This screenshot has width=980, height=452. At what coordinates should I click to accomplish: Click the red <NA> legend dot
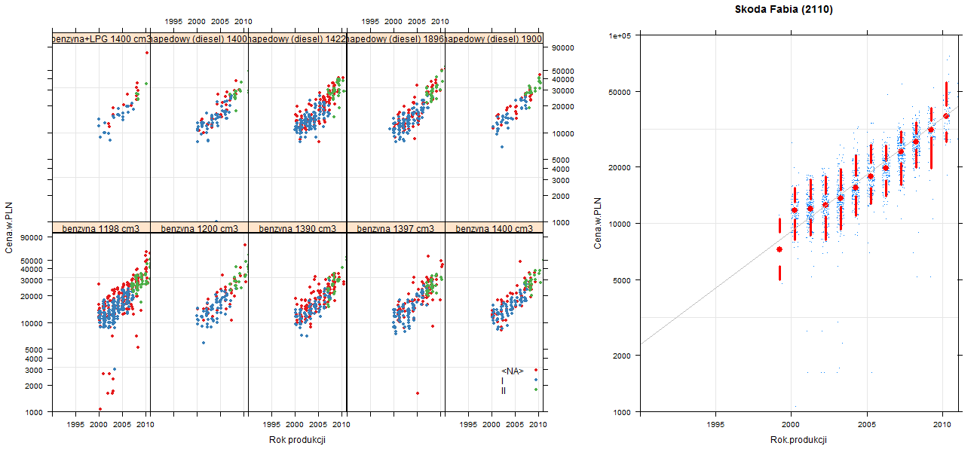[x=535, y=370]
